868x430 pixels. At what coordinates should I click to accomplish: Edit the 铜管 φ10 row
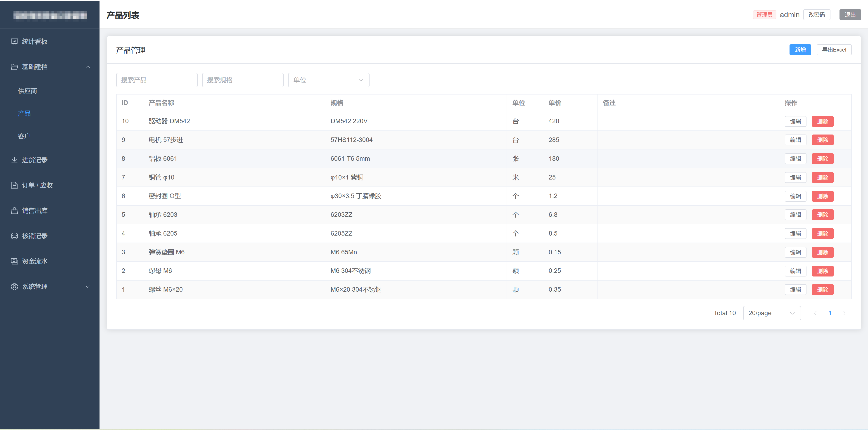(x=795, y=177)
